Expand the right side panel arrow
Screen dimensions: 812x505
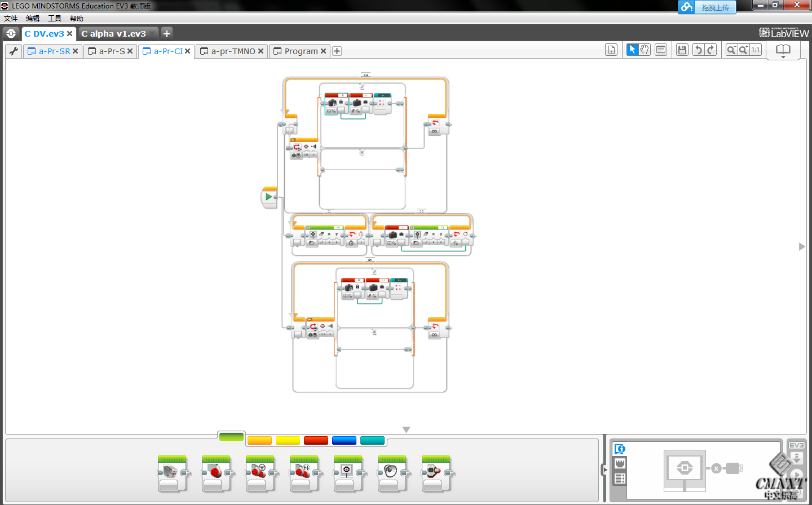coord(802,246)
